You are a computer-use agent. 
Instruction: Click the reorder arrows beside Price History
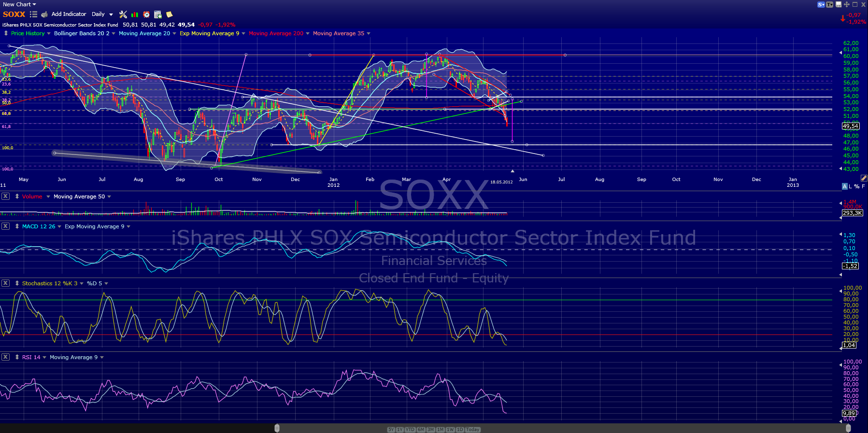point(6,33)
